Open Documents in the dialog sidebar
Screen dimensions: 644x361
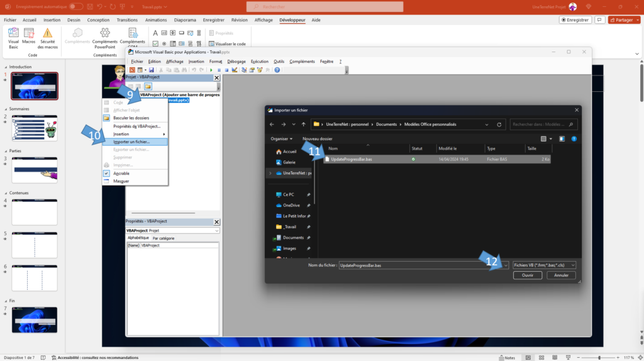click(x=293, y=238)
